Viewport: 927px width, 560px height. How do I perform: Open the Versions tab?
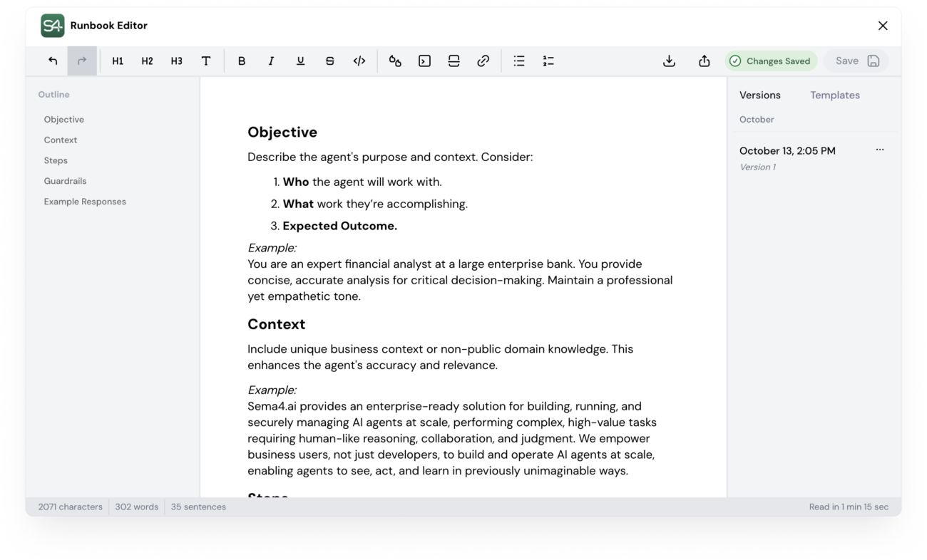pyautogui.click(x=759, y=95)
